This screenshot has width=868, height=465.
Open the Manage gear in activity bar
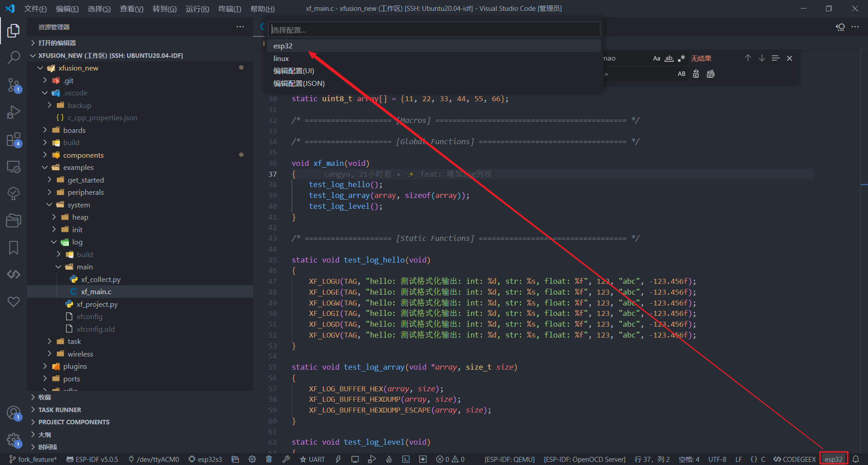click(x=14, y=440)
